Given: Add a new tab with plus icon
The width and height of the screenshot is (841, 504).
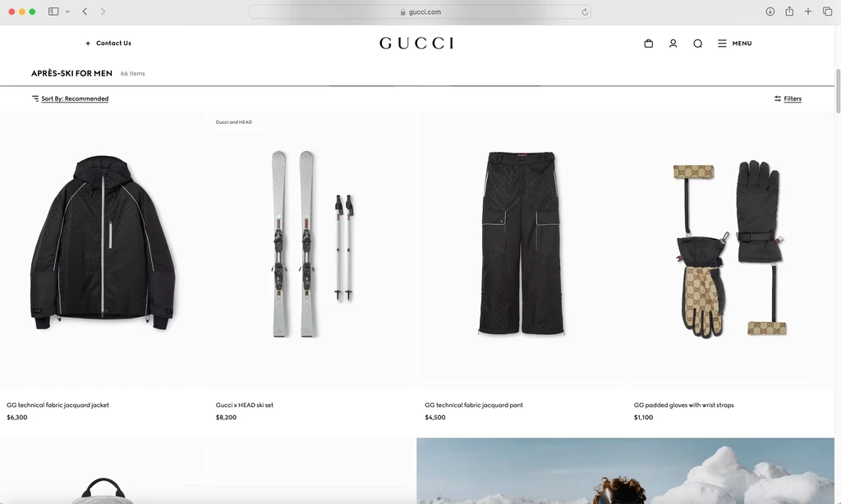Looking at the screenshot, I should [808, 11].
